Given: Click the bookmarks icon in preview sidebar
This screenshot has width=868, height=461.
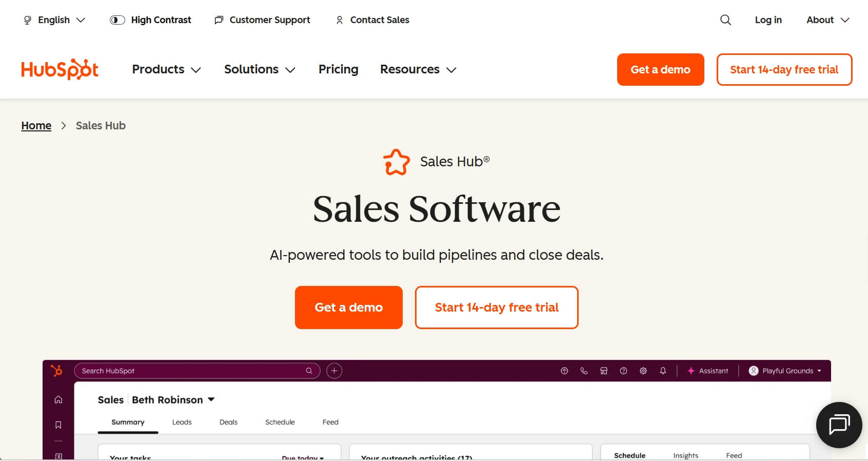Looking at the screenshot, I should pos(58,425).
